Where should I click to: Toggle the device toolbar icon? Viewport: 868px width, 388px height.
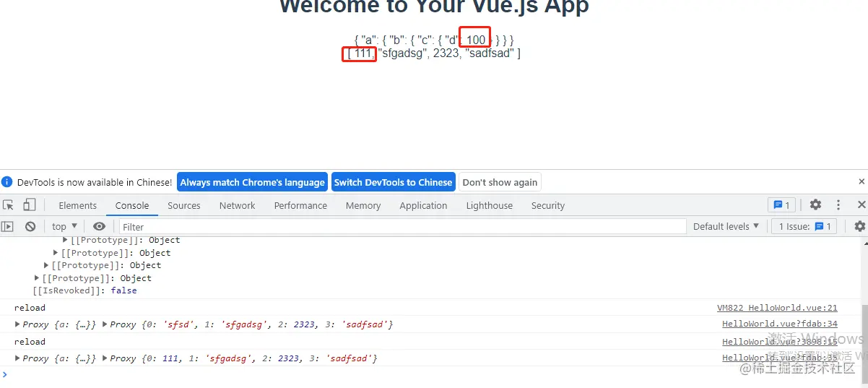[30, 205]
